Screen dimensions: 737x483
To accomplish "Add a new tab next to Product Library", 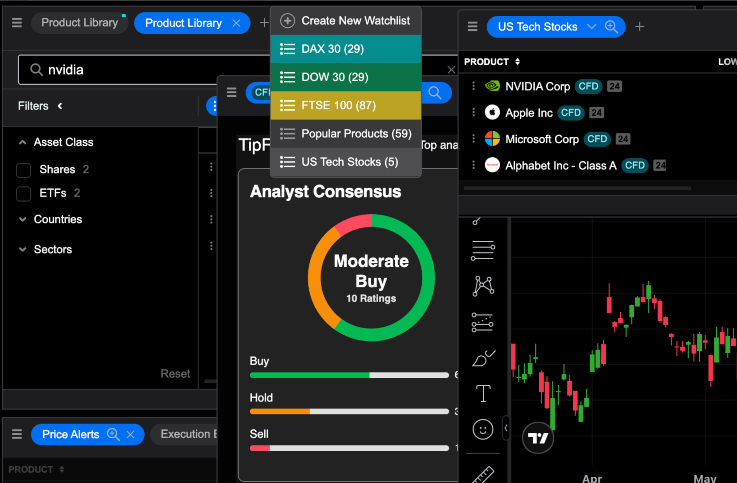I will point(264,23).
